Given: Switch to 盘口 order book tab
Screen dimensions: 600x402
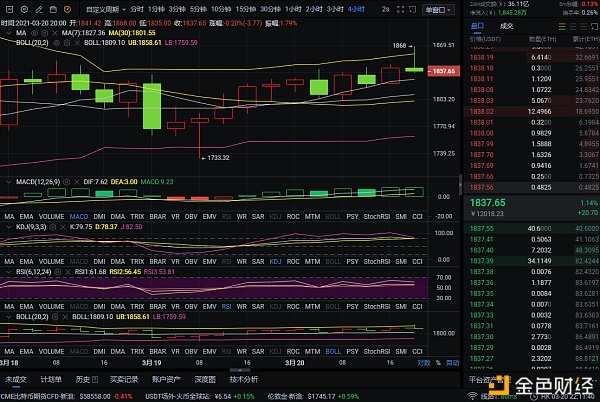Looking at the screenshot, I should [477, 26].
